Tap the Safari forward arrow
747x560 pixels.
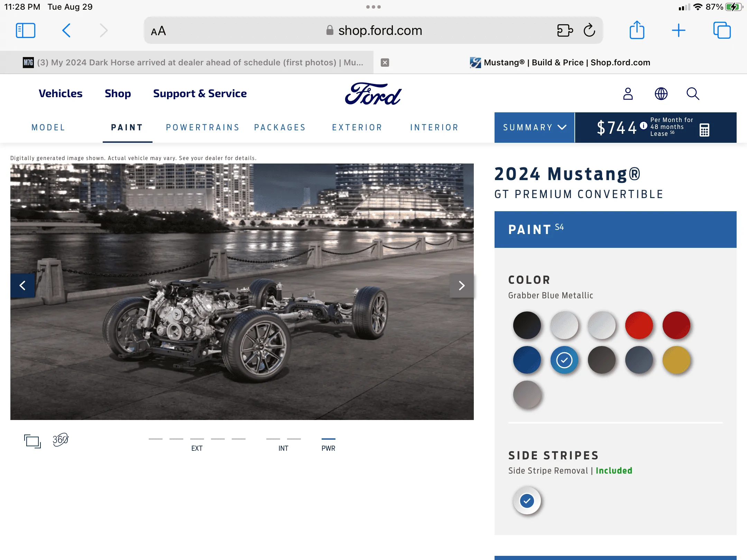coord(104,30)
